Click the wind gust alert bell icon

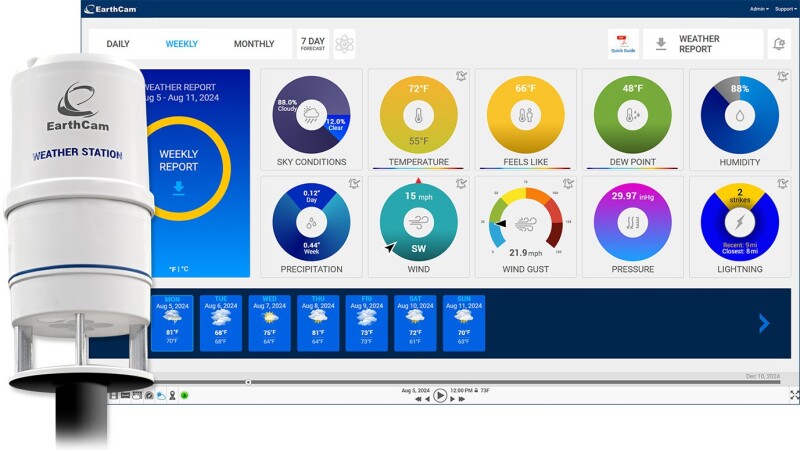pos(568,184)
